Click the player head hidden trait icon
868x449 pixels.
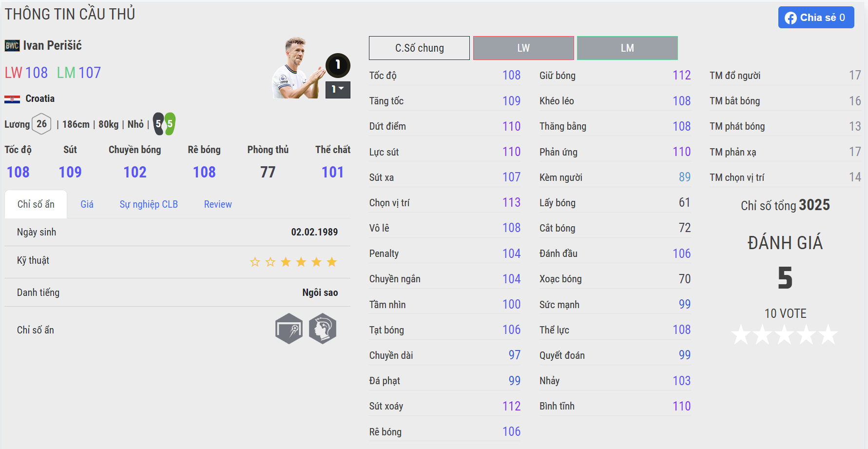(323, 329)
